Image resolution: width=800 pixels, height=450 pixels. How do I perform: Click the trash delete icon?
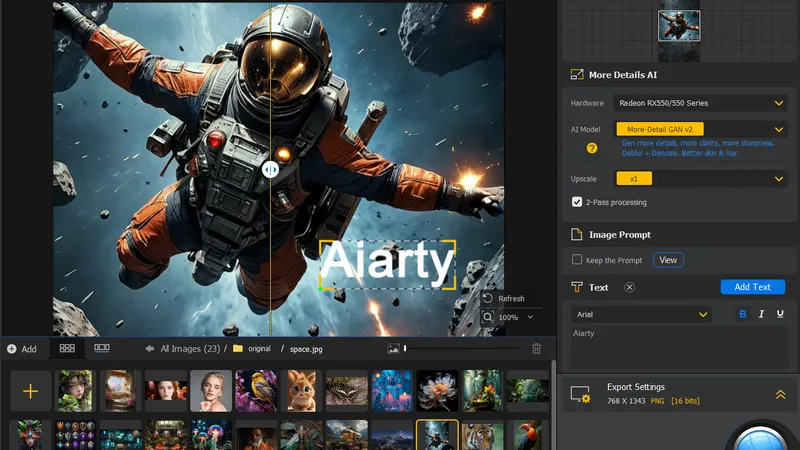click(536, 349)
